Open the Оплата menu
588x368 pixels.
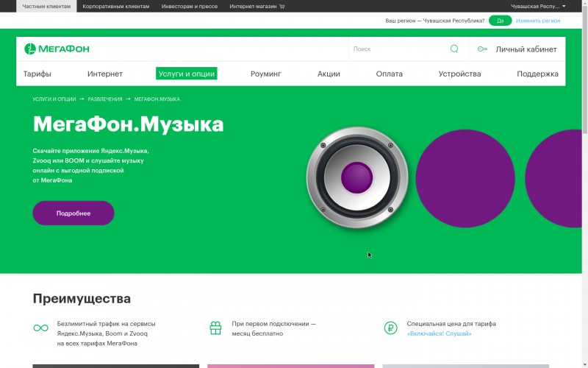(390, 74)
